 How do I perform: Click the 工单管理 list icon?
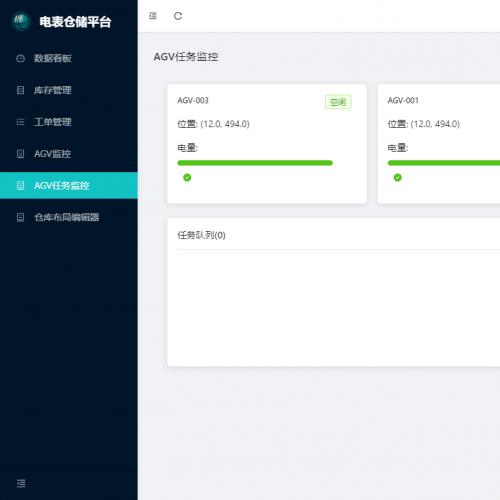point(20,122)
